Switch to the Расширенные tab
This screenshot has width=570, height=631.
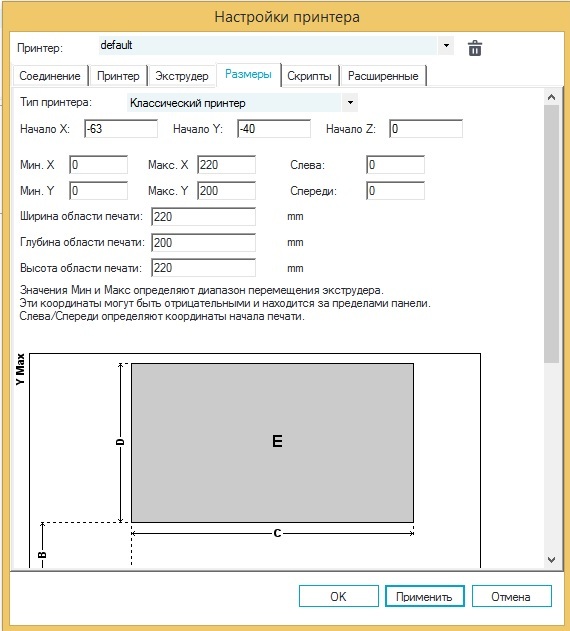[x=383, y=76]
